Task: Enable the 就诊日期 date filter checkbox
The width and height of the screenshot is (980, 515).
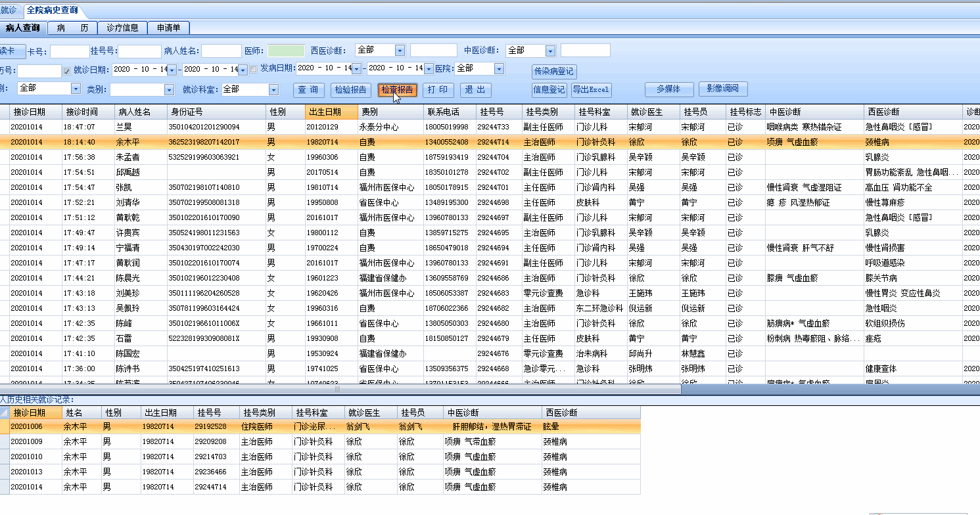Action: 66,70
